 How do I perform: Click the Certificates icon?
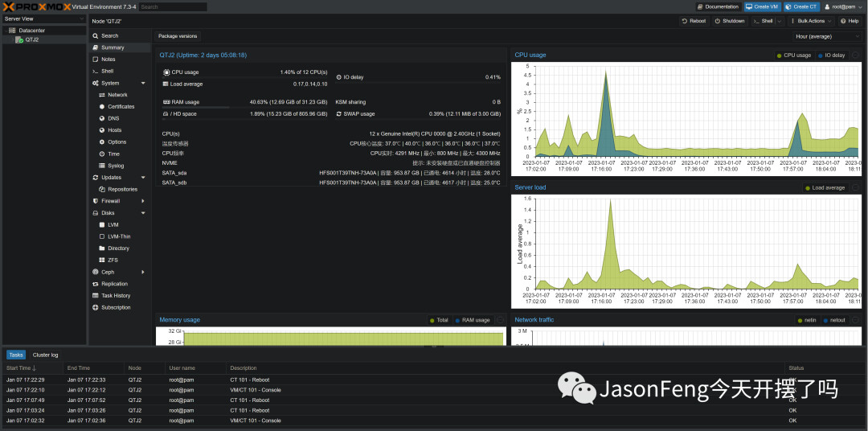[x=102, y=106]
